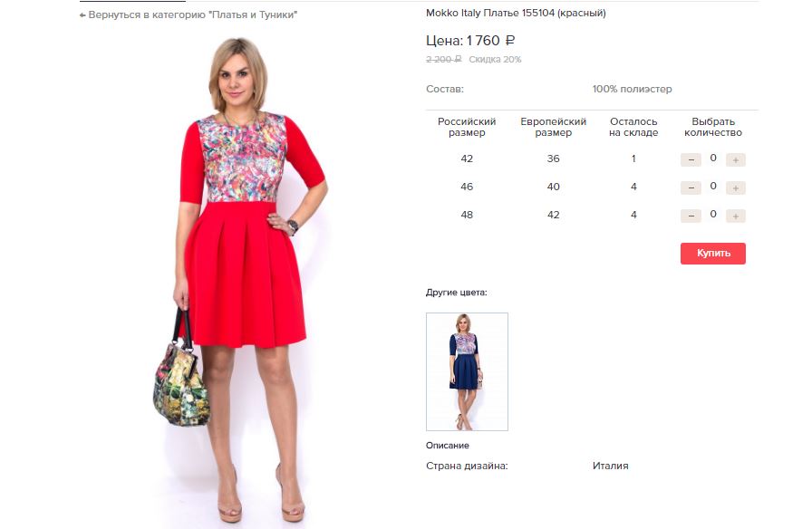Click the Другие цвета label
This screenshot has width=812, height=529.
pyautogui.click(x=456, y=293)
